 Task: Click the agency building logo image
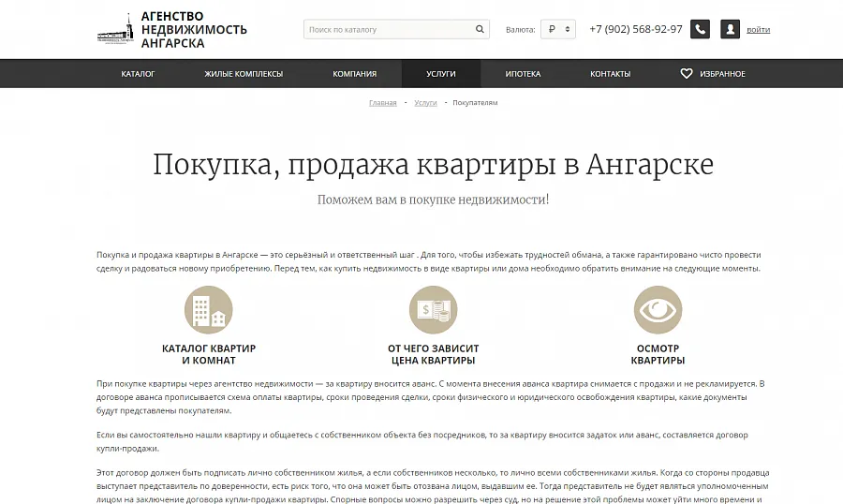tap(115, 29)
